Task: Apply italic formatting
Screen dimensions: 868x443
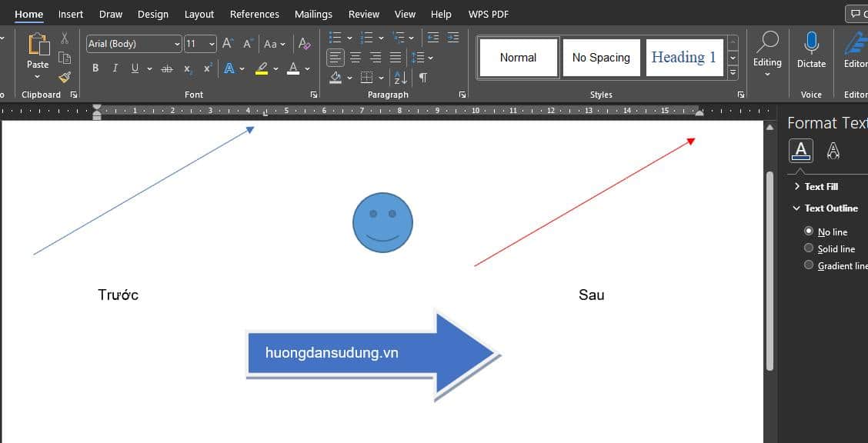Action: click(x=114, y=68)
